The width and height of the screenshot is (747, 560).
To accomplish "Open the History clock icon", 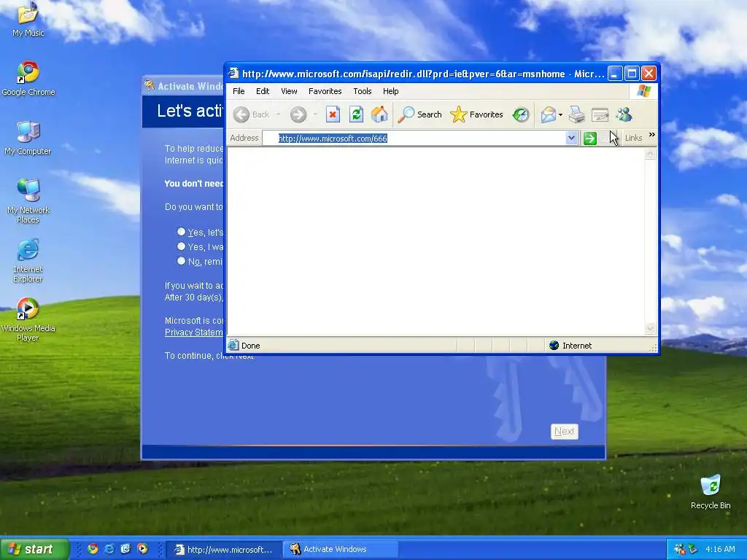I will pyautogui.click(x=521, y=114).
